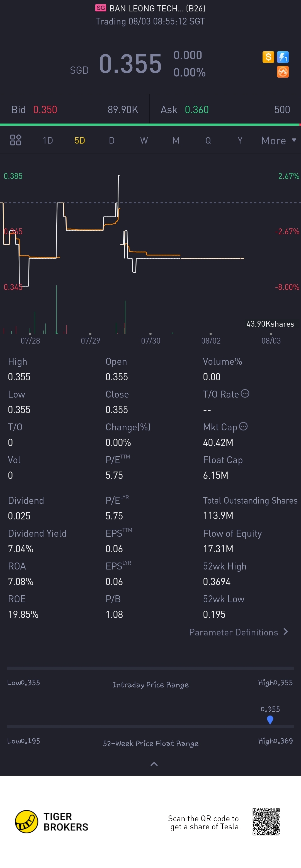Select the 5D chart tab
This screenshot has width=301, height=868.
[x=80, y=140]
